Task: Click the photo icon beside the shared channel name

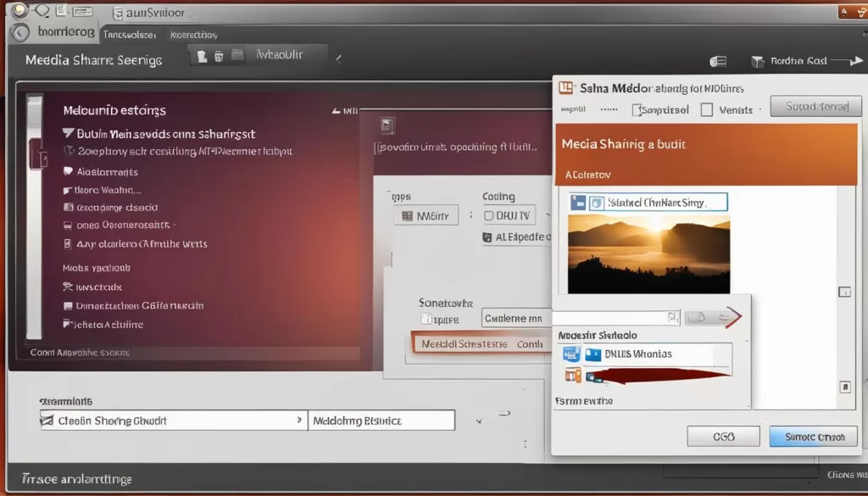Action: click(596, 202)
